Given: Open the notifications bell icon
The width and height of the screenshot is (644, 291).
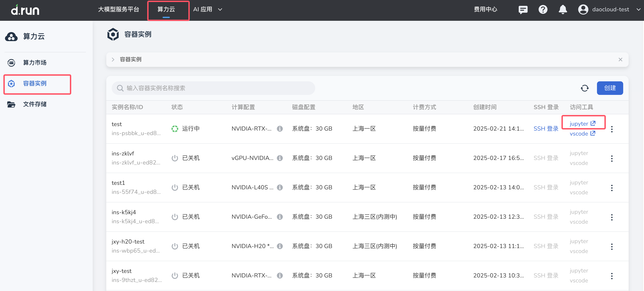Looking at the screenshot, I should coord(563,9).
